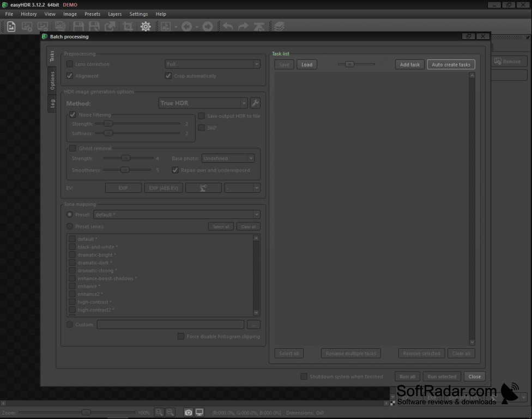Click the preset list scrollbar down arrow
Image resolution: width=532 pixels, height=419 pixels.
(x=256, y=312)
